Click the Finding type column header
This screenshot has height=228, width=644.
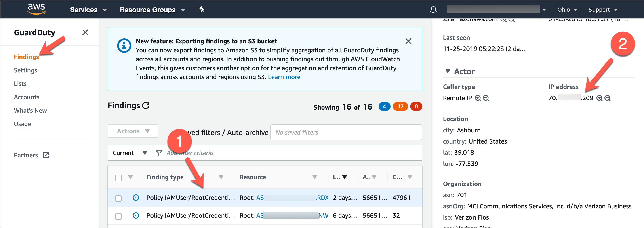click(x=165, y=177)
